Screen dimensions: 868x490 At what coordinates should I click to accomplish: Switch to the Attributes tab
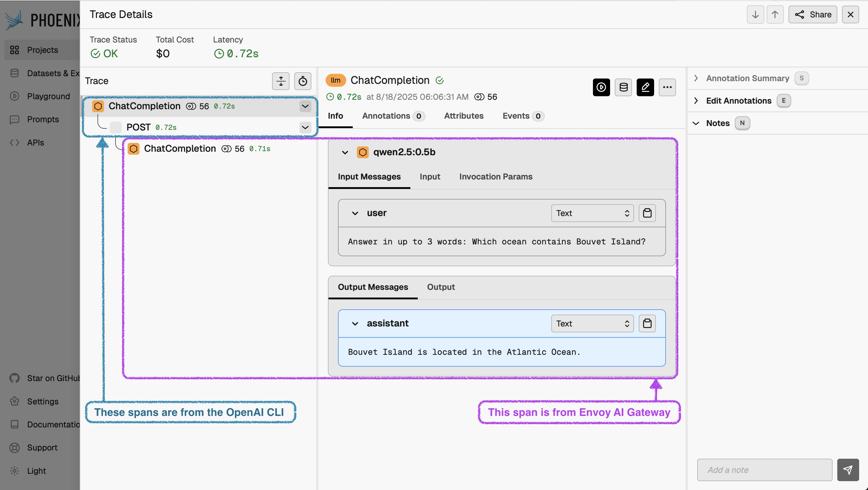pos(464,116)
